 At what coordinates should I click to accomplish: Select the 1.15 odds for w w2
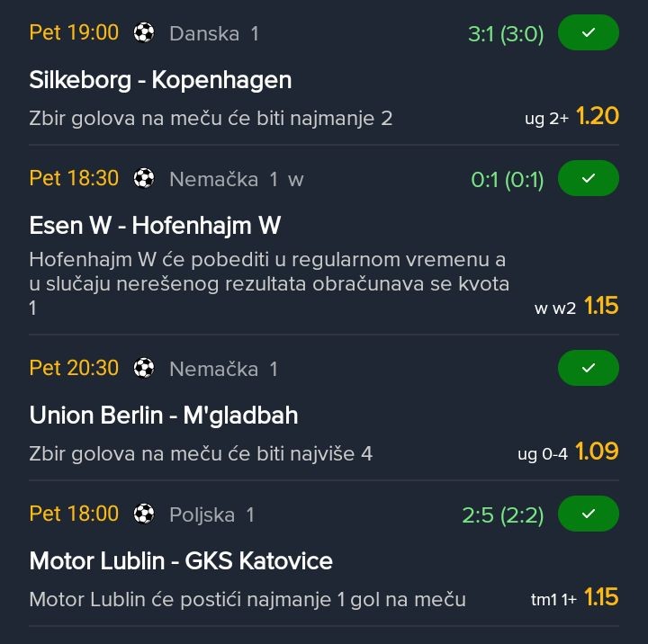601,306
